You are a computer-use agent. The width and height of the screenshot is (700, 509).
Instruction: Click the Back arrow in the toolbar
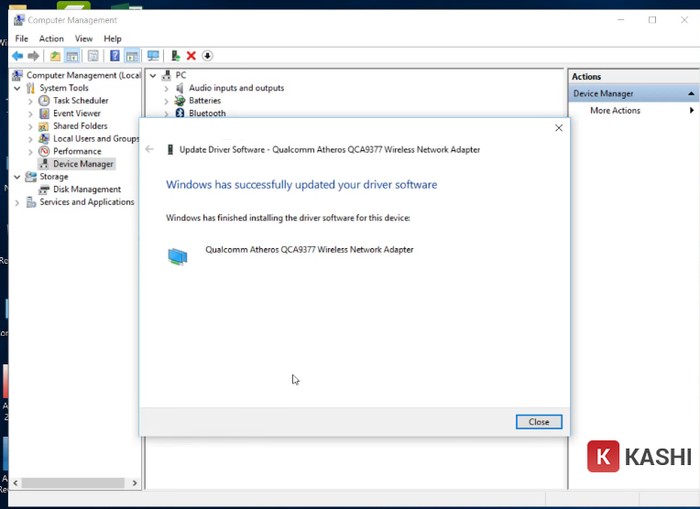pos(17,56)
